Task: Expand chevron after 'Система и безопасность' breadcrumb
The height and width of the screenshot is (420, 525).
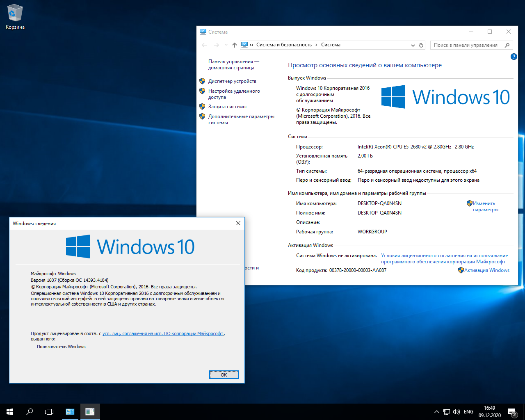Action: (x=317, y=45)
